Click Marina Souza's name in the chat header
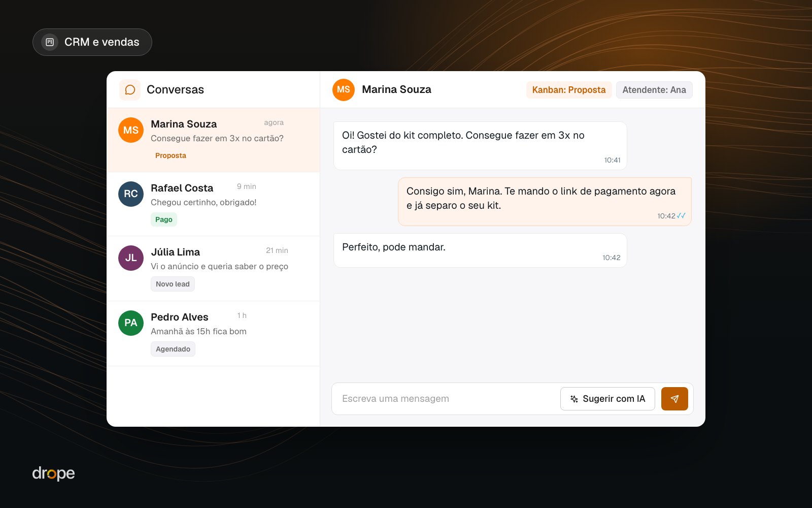 click(x=396, y=89)
